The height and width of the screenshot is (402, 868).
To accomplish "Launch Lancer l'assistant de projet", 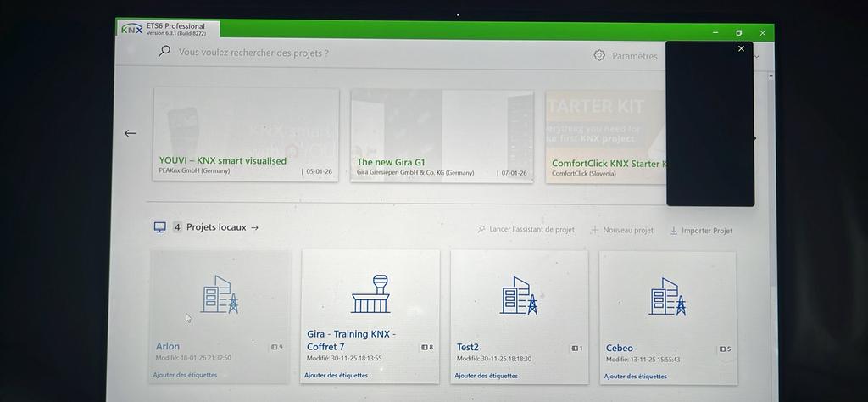I will coord(531,229).
